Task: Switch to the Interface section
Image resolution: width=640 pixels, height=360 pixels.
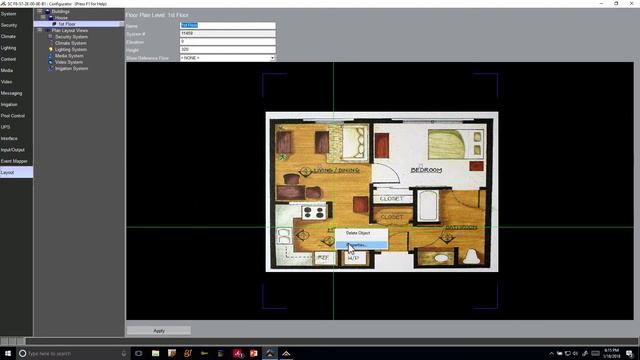Action: [x=16, y=139]
